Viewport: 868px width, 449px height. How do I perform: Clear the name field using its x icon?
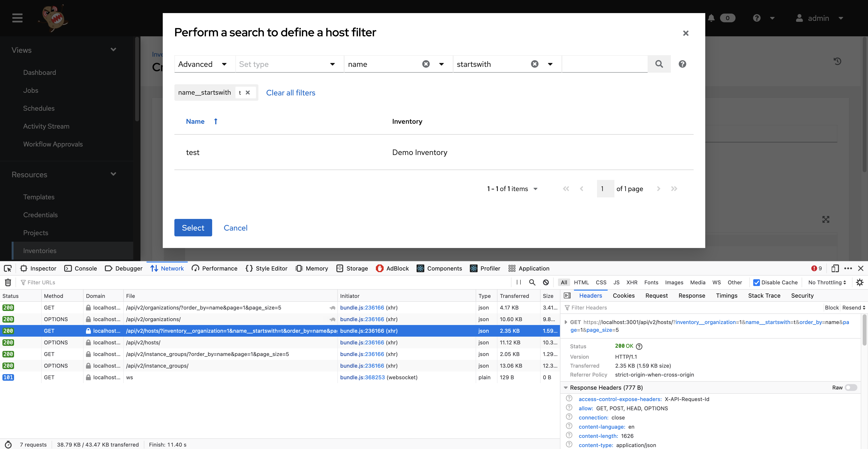(426, 64)
